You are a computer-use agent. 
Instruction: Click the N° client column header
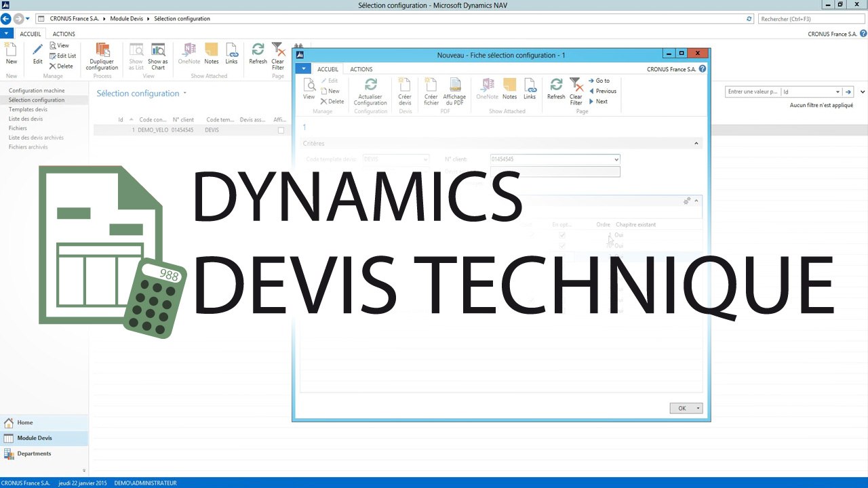coord(183,120)
